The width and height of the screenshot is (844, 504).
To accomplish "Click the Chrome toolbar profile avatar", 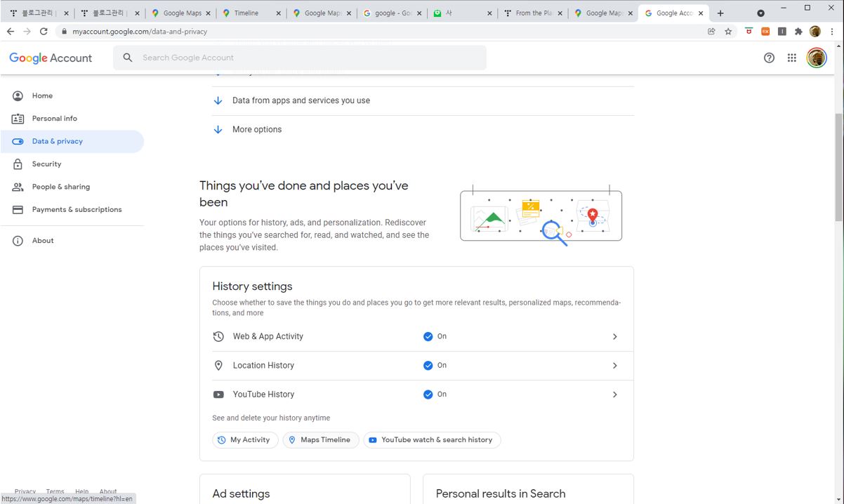I will click(815, 32).
